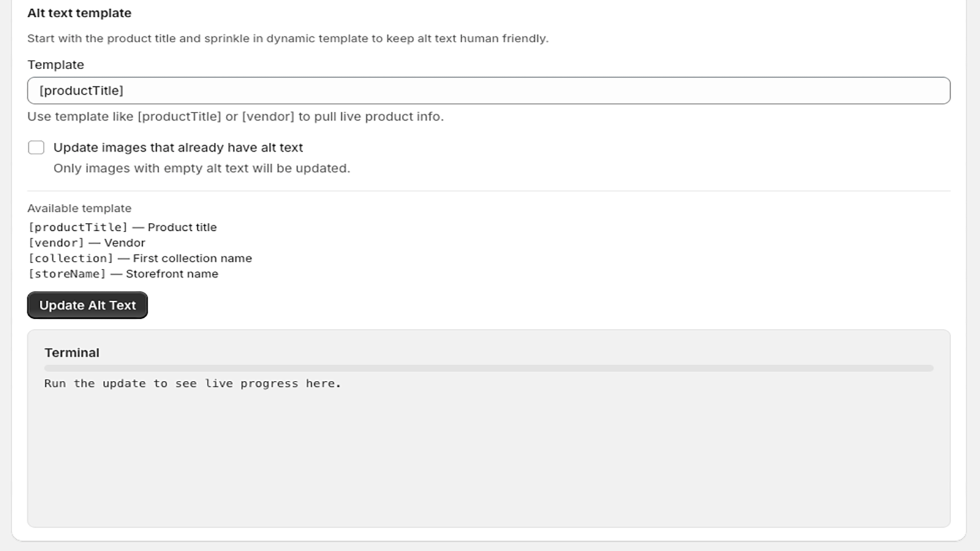Select the [productTitle] text in the template box

click(x=81, y=90)
